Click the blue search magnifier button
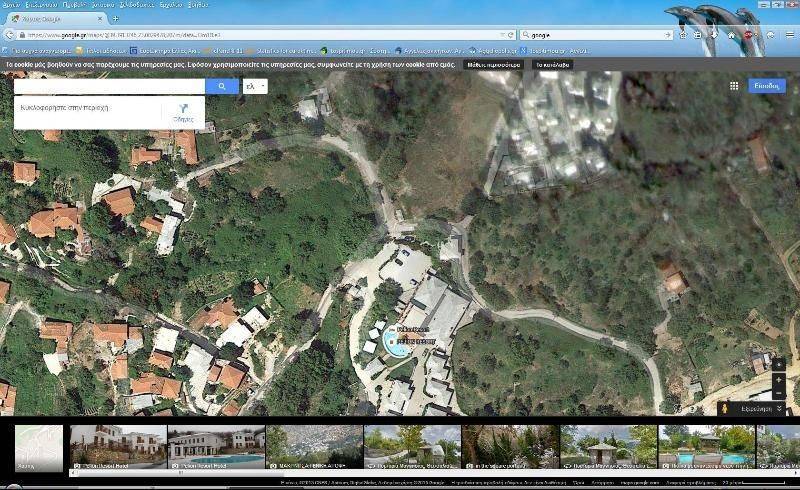The image size is (800, 490). coord(222,87)
